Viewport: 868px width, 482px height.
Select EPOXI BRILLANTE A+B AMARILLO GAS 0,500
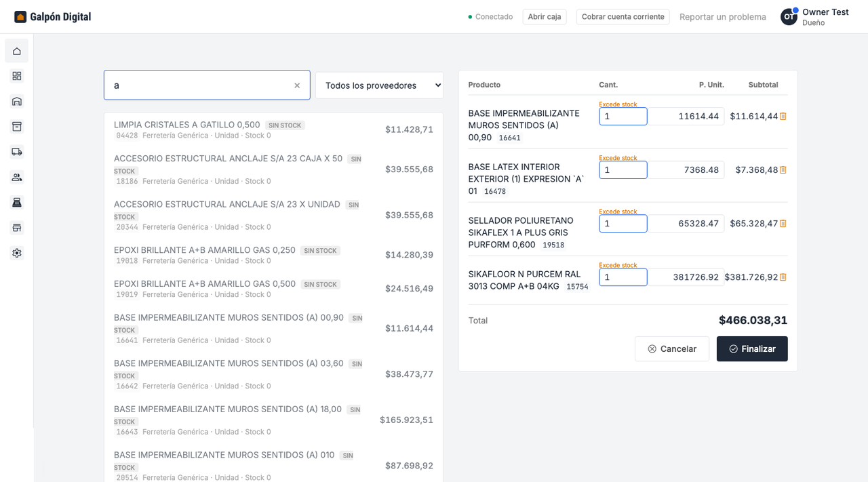click(273, 289)
